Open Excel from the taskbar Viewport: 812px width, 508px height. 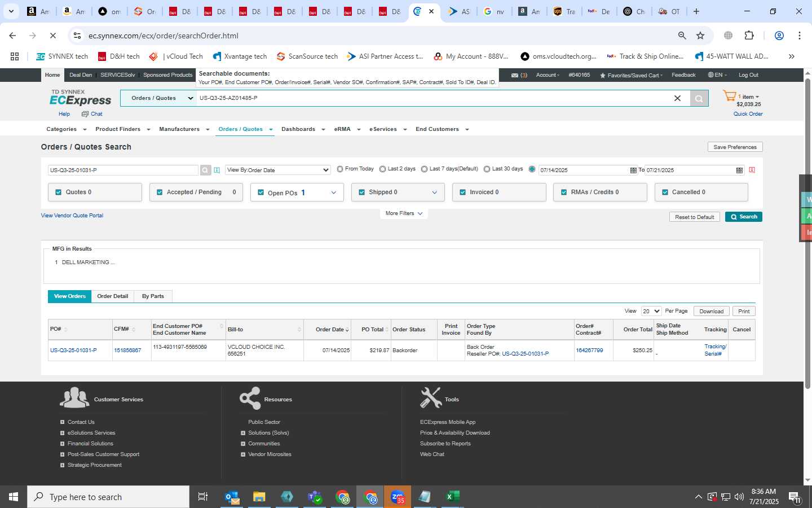pyautogui.click(x=452, y=497)
